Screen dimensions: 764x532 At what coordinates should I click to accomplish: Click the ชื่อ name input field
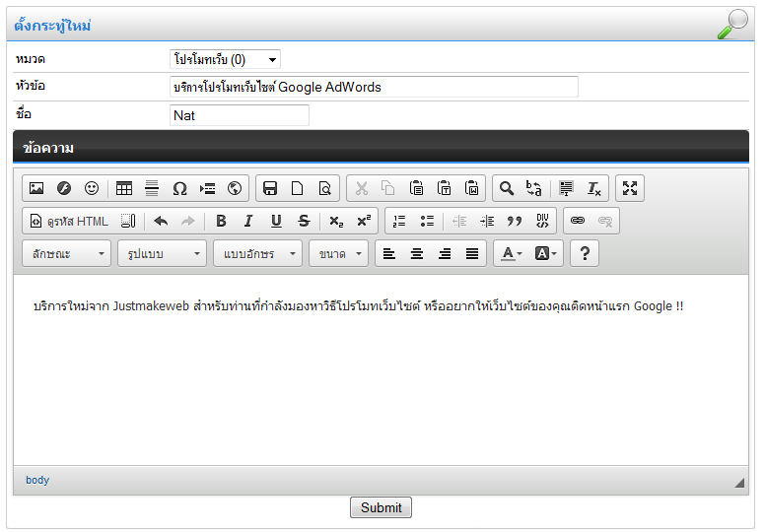click(x=240, y=115)
